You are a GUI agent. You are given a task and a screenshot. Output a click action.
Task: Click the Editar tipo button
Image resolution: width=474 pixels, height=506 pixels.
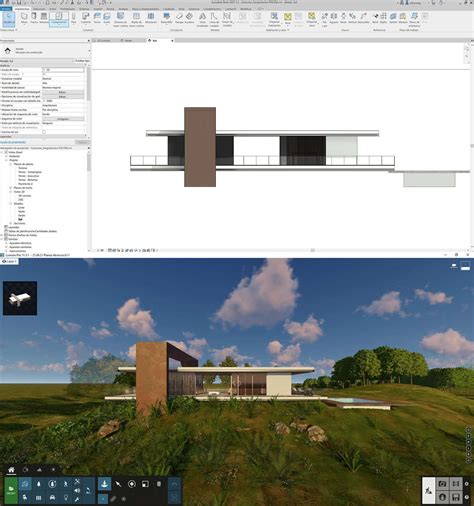82,61
